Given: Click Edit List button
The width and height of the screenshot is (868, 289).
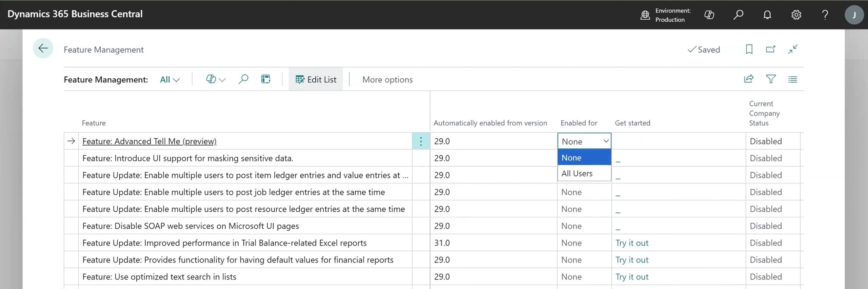Looking at the screenshot, I should (x=316, y=79).
